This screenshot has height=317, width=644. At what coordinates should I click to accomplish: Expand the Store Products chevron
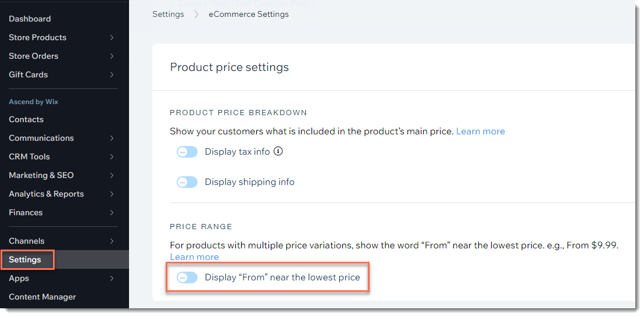click(x=112, y=37)
